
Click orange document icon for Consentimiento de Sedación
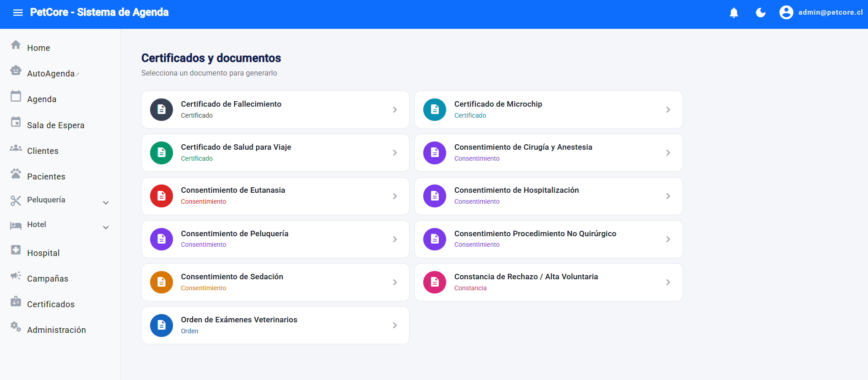click(162, 282)
